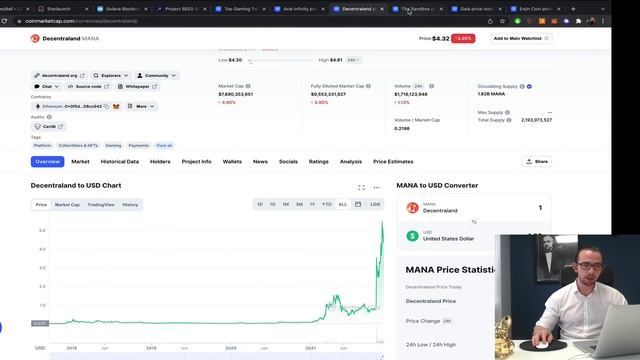
Task: Open the chart three-dots options menu
Action: pyautogui.click(x=377, y=187)
